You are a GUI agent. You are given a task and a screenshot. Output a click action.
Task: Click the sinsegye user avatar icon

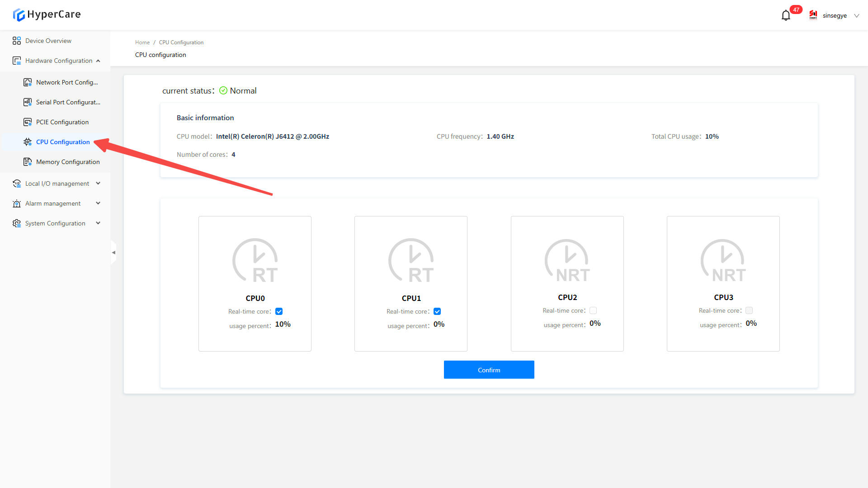(x=813, y=15)
